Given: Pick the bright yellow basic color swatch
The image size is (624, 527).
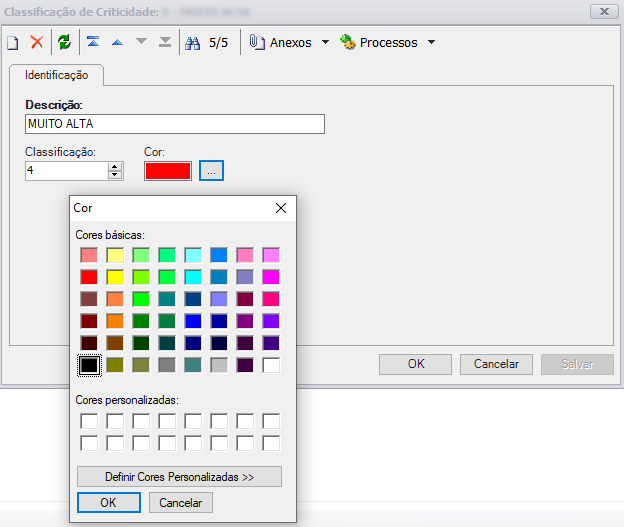Looking at the screenshot, I should [x=115, y=277].
